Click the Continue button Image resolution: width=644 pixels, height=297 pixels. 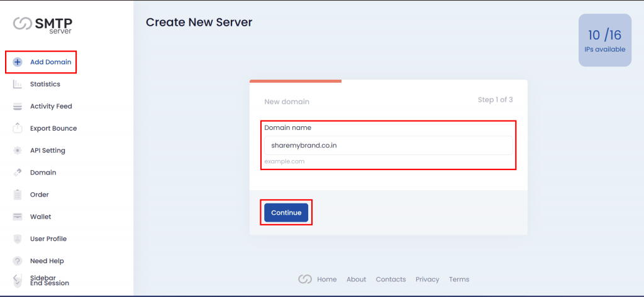click(286, 212)
